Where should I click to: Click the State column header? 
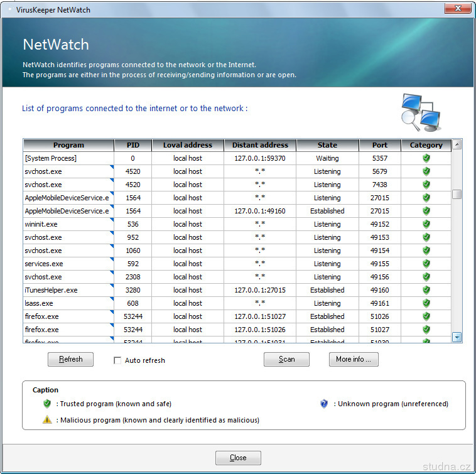(x=327, y=145)
